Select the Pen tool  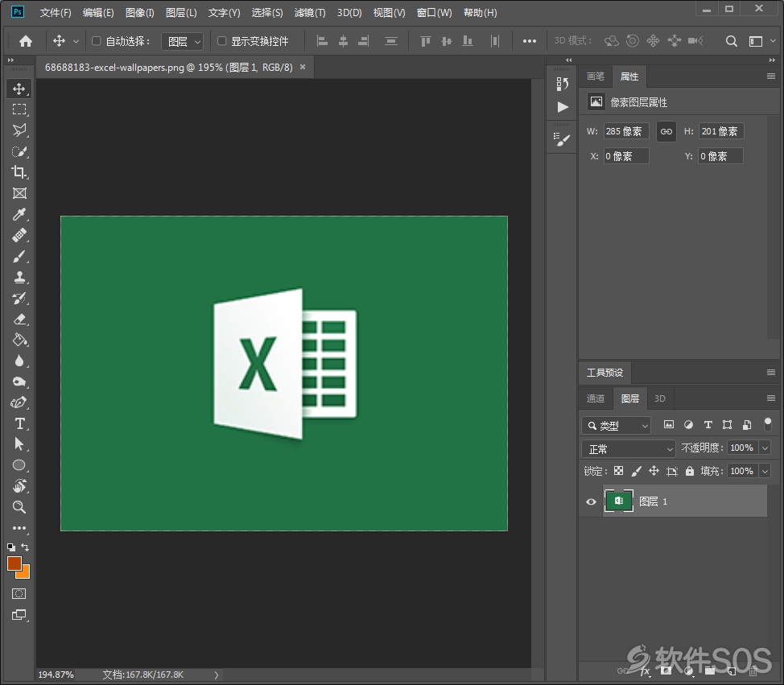tap(19, 402)
